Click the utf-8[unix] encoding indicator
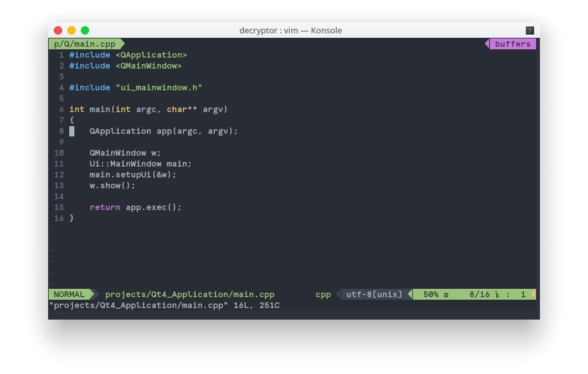Screen dimensions: 588x374 [373, 294]
